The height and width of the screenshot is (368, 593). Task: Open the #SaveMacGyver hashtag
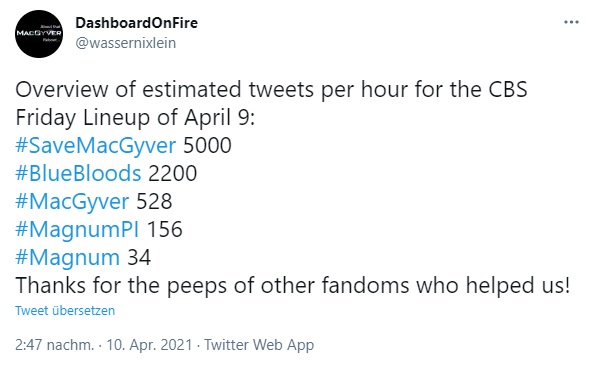pyautogui.click(x=96, y=145)
